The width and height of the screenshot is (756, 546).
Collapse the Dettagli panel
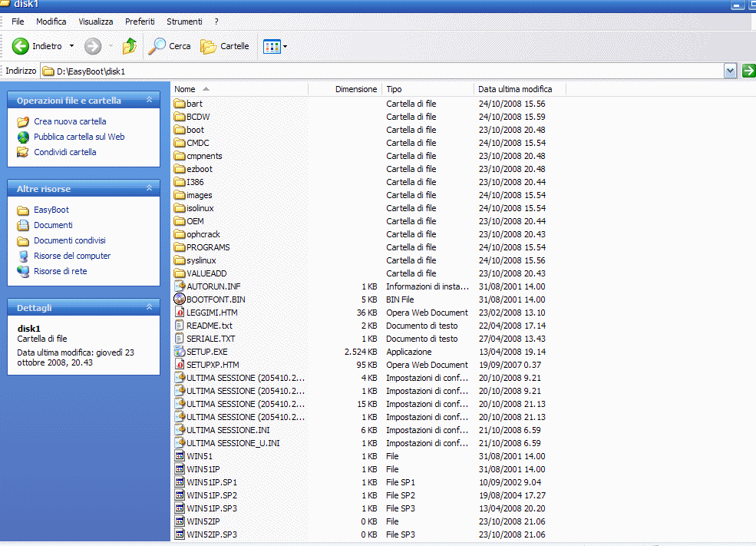150,306
